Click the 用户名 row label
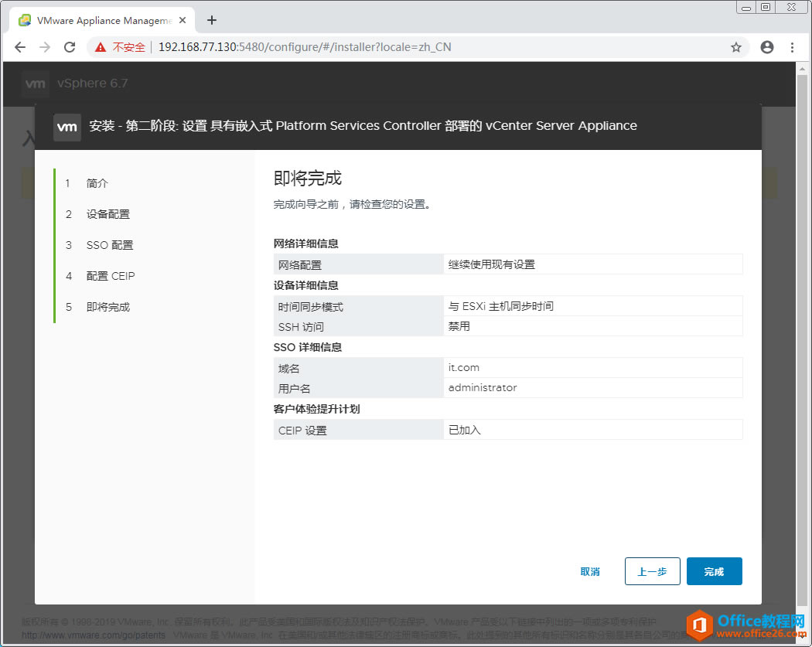Viewport: 812px width, 647px height. point(294,389)
